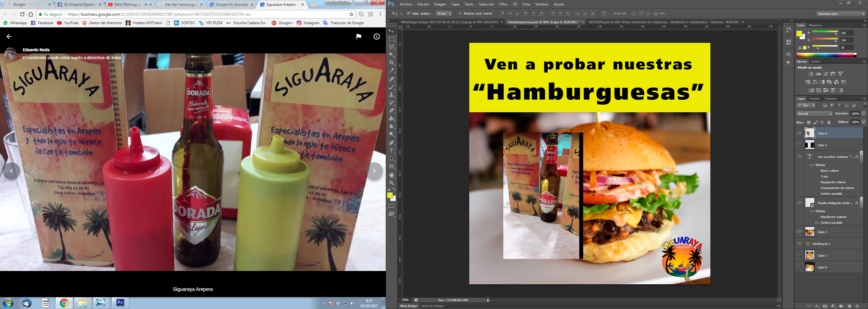Open the Aspectos esen. workspace dropdown
The width and height of the screenshot is (868, 309).
(x=840, y=14)
